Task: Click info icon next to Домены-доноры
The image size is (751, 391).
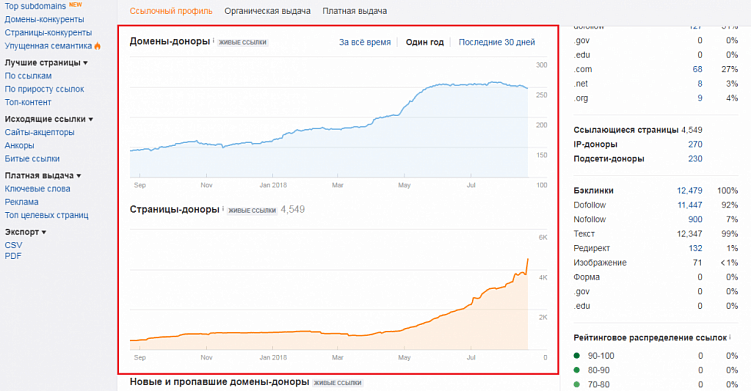Action: [x=214, y=40]
